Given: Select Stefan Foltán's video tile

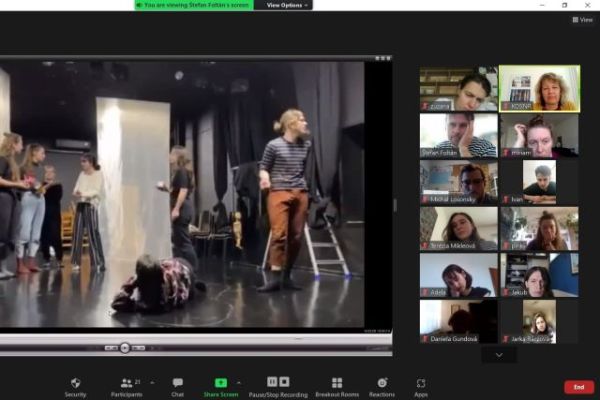Looking at the screenshot, I should coord(458,135).
